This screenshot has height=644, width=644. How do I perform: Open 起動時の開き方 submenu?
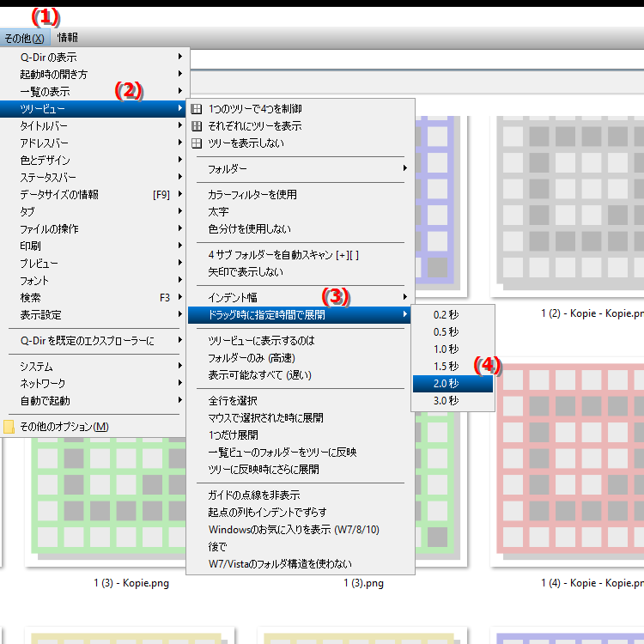click(94, 75)
